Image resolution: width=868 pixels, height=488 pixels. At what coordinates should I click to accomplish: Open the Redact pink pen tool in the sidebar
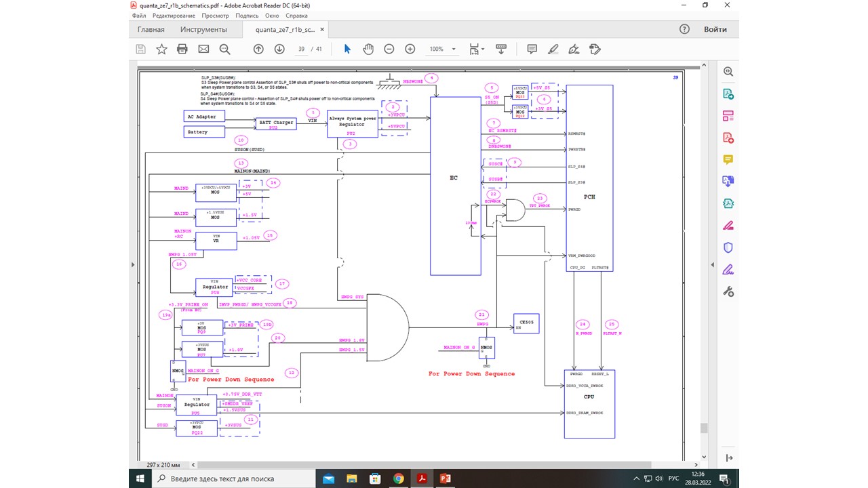[728, 225]
